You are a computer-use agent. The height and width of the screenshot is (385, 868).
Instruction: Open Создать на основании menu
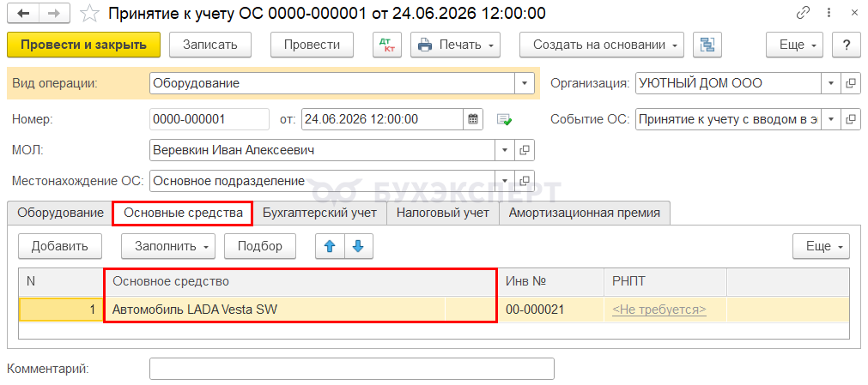pos(602,45)
